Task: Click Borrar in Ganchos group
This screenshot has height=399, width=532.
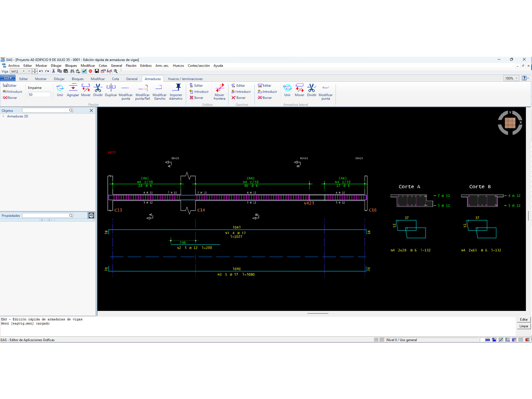Action: coord(238,98)
